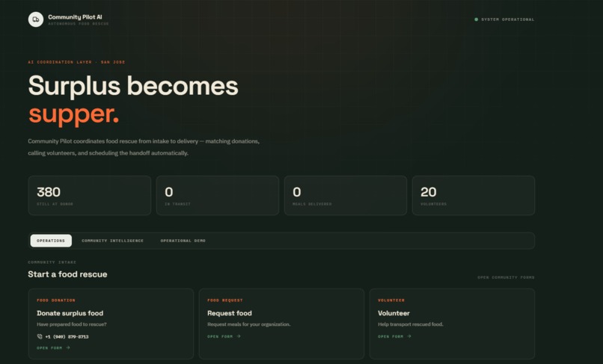Switch to the Operations tab
Viewport: 603px width, 364px height.
pos(51,241)
